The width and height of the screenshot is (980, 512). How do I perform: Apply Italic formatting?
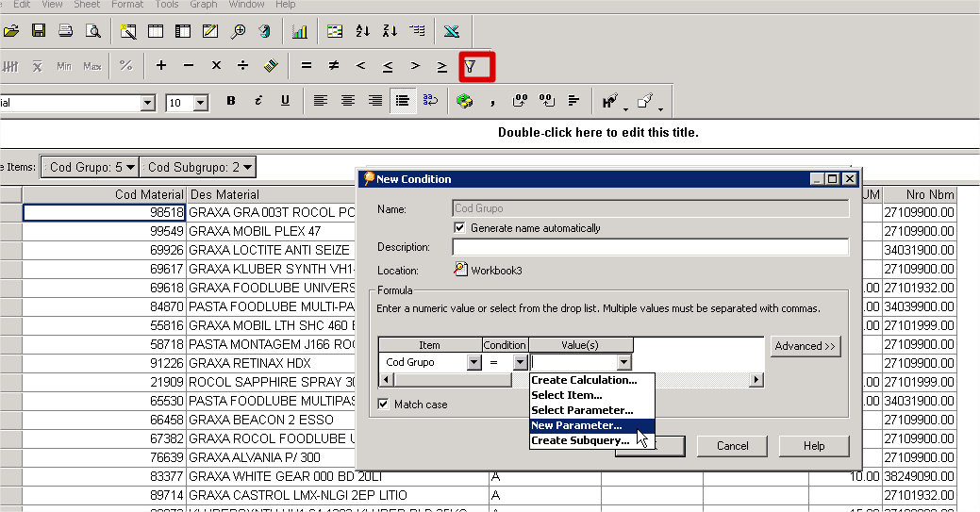pyautogui.click(x=258, y=101)
